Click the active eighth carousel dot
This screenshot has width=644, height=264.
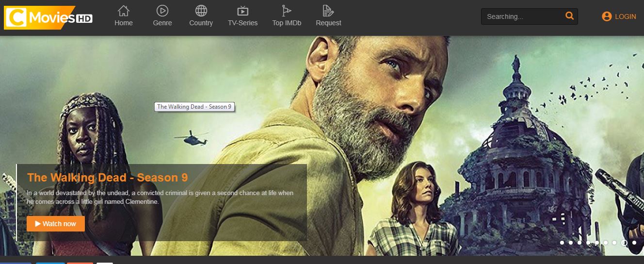(624, 243)
